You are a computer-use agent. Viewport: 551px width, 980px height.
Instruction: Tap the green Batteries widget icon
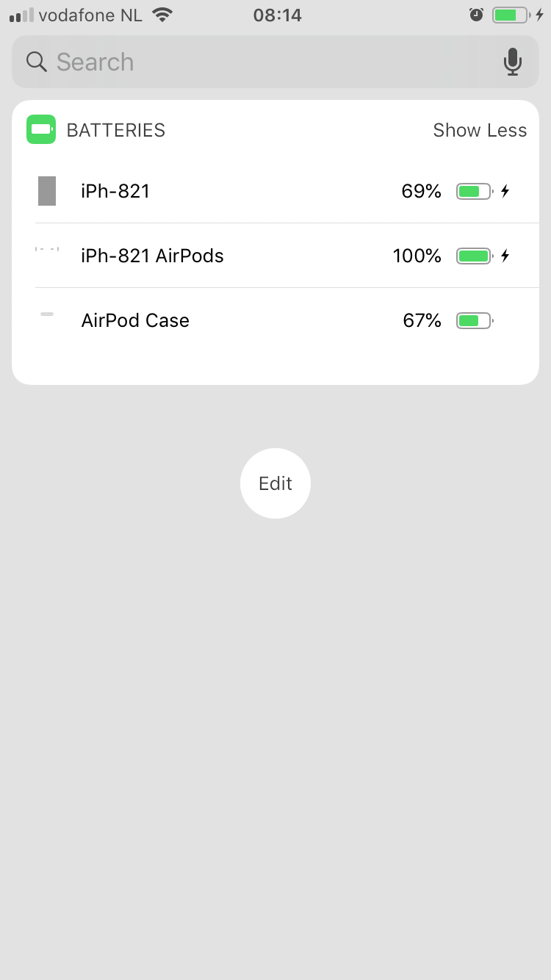click(x=41, y=129)
